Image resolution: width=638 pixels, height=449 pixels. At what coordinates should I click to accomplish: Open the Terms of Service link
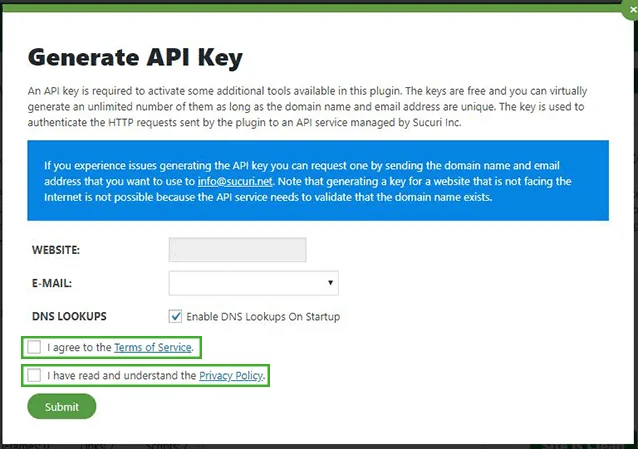click(x=153, y=347)
